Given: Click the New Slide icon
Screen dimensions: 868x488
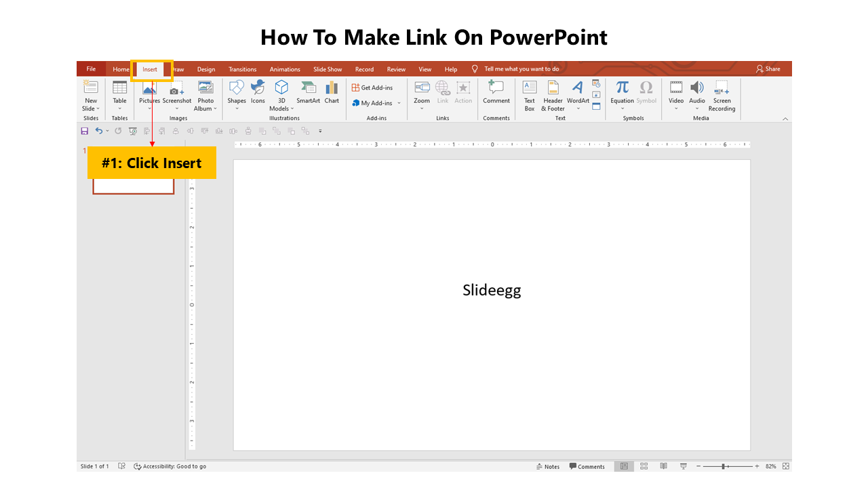Looking at the screenshot, I should [x=90, y=87].
